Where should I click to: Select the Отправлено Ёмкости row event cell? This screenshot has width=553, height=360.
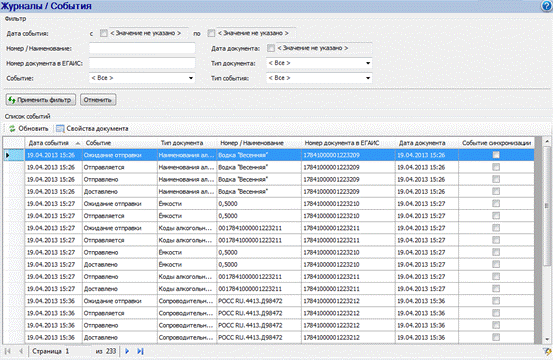[120, 252]
